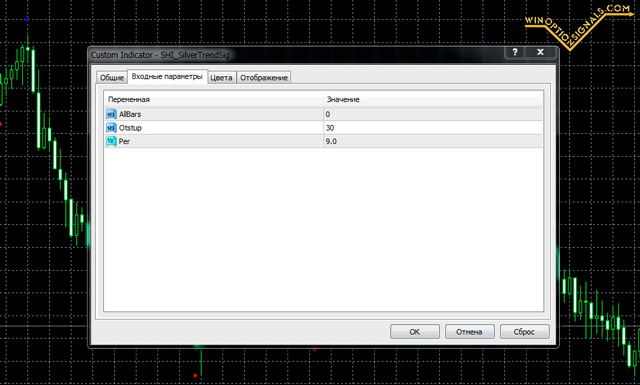This screenshot has width=640, height=385.
Task: Open the dialog's question mark help button
Action: pyautogui.click(x=515, y=52)
